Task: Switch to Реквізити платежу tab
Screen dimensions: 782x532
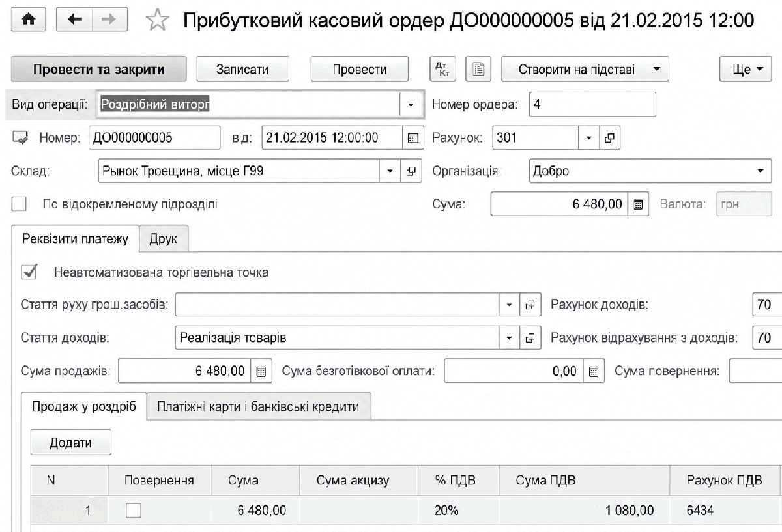Action: click(x=76, y=238)
